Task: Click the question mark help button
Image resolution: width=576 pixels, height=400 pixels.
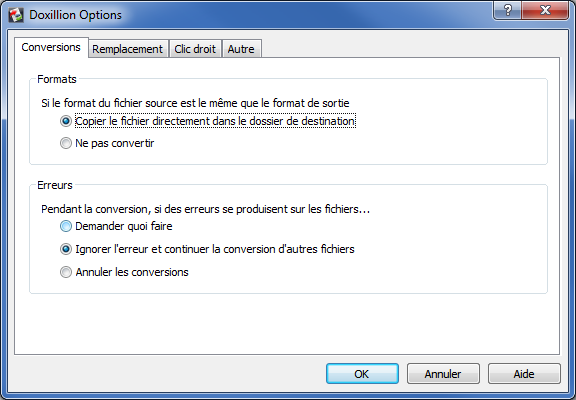Action: coord(508,10)
